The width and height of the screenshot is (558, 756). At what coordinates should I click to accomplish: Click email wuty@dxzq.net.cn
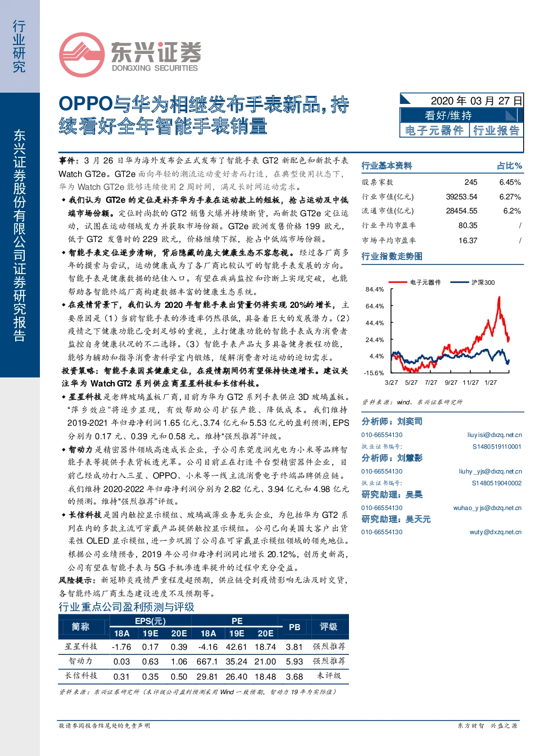point(496,532)
